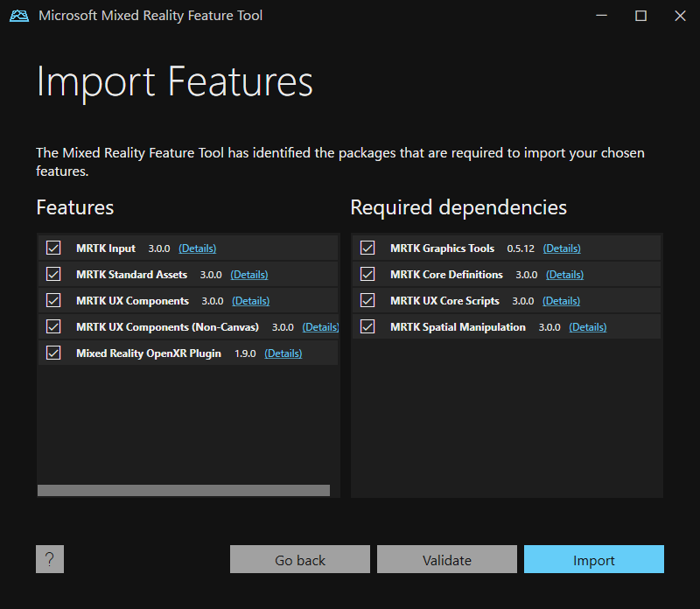Open Details for MRTK Graphics Tools
Screen dimensions: 700x609
point(562,248)
